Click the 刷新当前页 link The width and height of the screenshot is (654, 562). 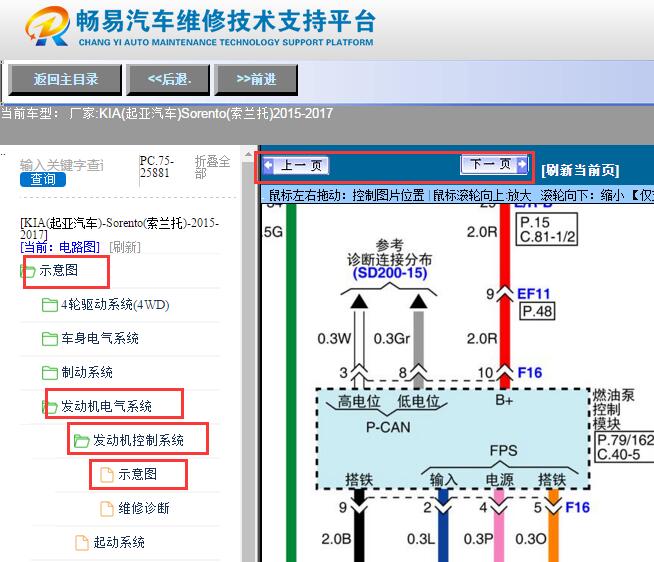(x=580, y=170)
